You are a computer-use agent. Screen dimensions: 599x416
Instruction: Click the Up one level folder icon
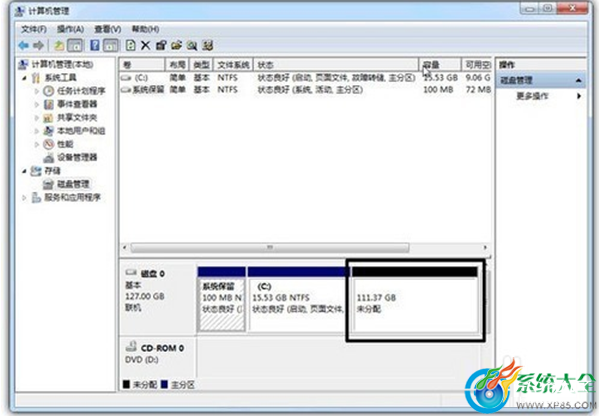[59, 46]
